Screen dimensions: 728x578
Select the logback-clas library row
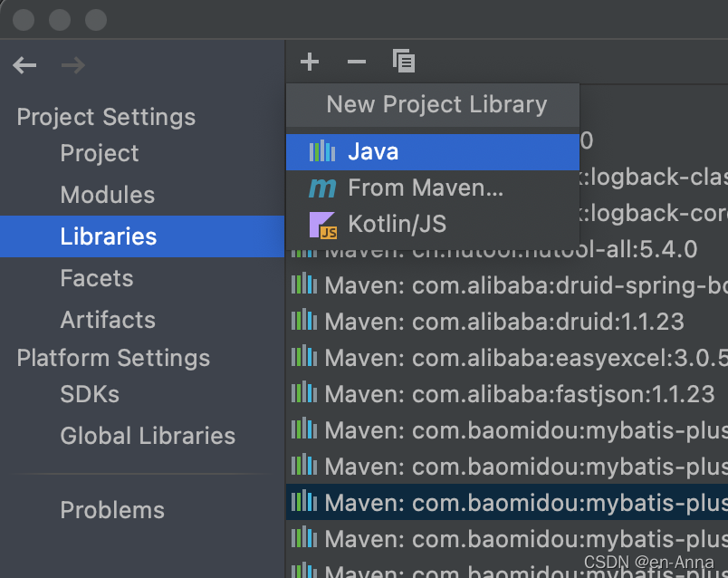(x=654, y=177)
